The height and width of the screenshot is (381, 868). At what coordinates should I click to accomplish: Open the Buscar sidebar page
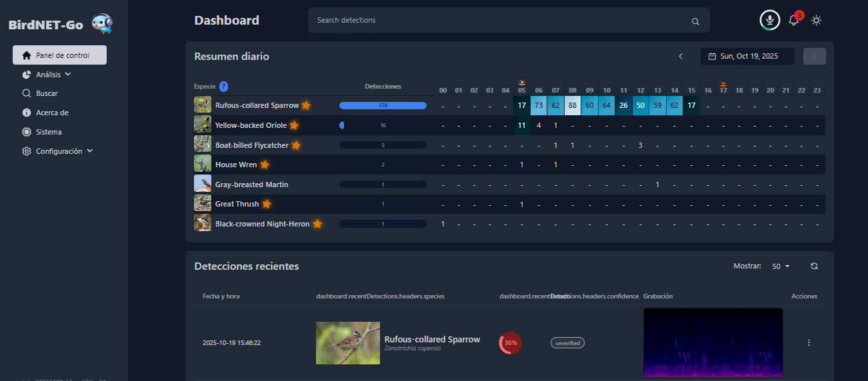pyautogui.click(x=47, y=94)
